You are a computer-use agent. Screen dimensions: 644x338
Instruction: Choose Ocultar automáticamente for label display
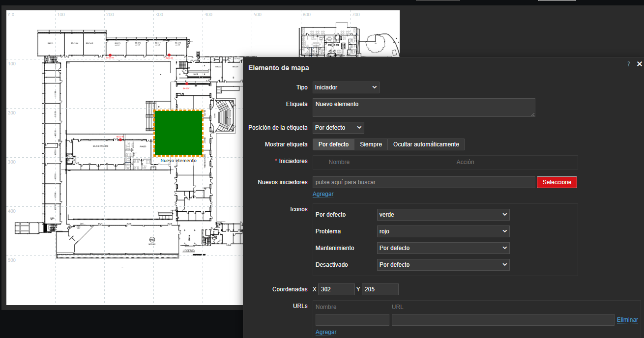point(426,144)
